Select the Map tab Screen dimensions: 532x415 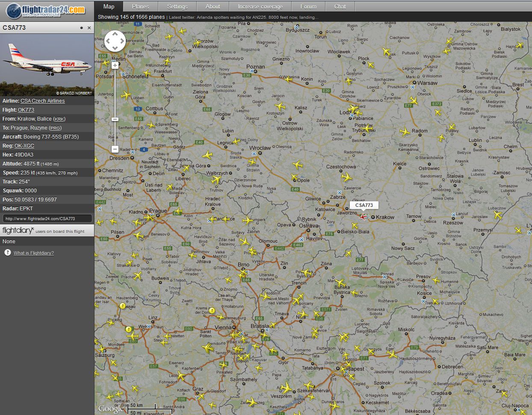tap(109, 6)
